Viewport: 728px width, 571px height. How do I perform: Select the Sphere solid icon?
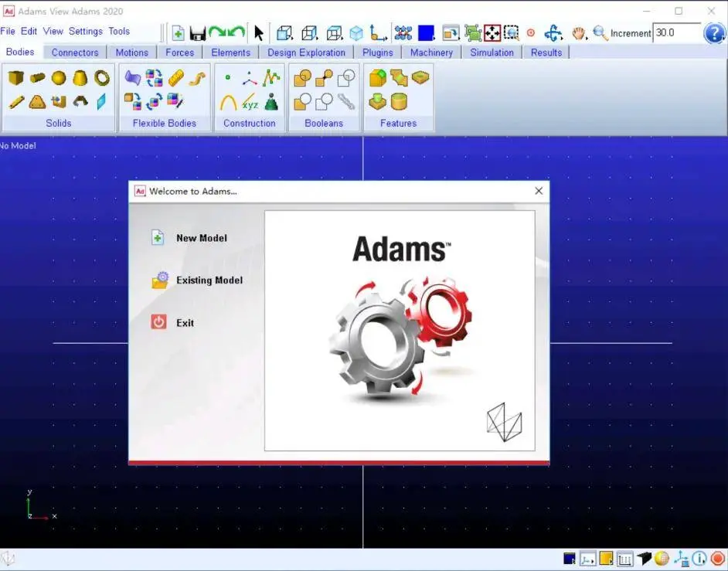click(59, 77)
